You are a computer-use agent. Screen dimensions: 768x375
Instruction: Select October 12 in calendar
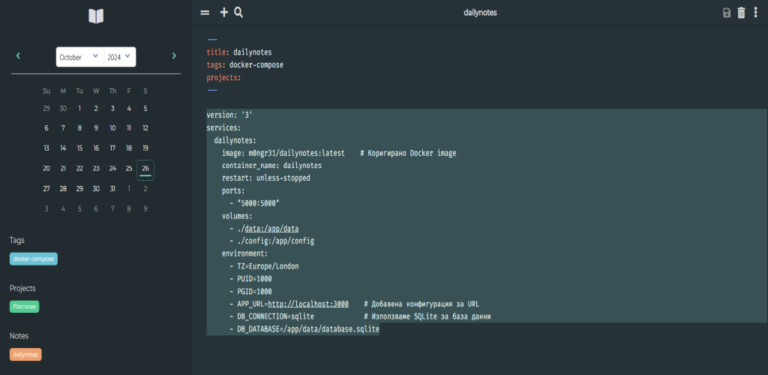click(145, 128)
